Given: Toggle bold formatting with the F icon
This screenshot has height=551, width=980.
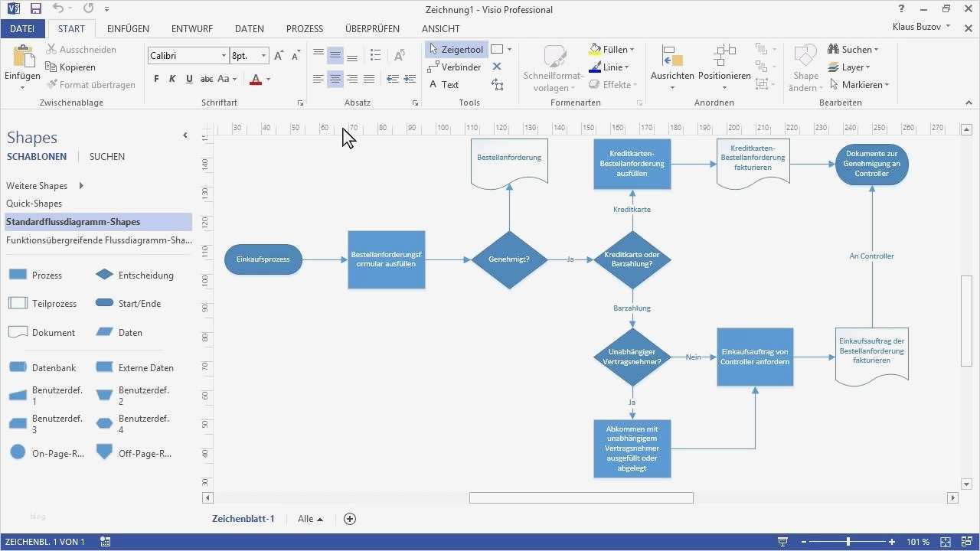Looking at the screenshot, I should click(155, 78).
